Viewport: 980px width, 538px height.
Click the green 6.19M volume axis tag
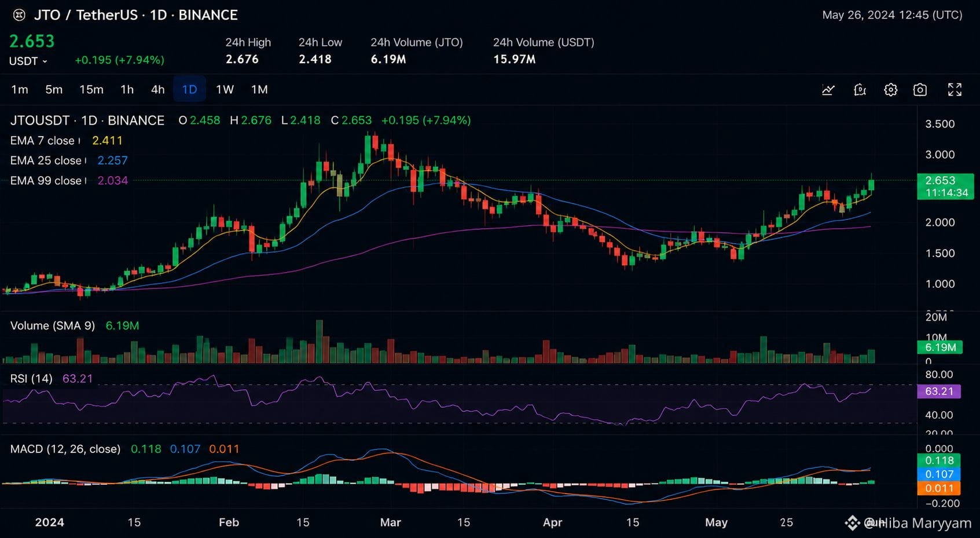(x=940, y=347)
